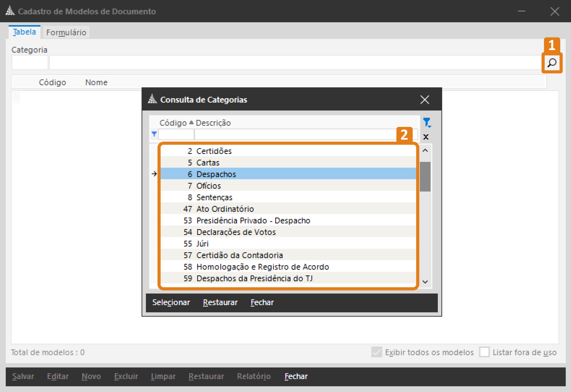
Task: Click the blue filter icon beside column headers
Action: [x=427, y=122]
